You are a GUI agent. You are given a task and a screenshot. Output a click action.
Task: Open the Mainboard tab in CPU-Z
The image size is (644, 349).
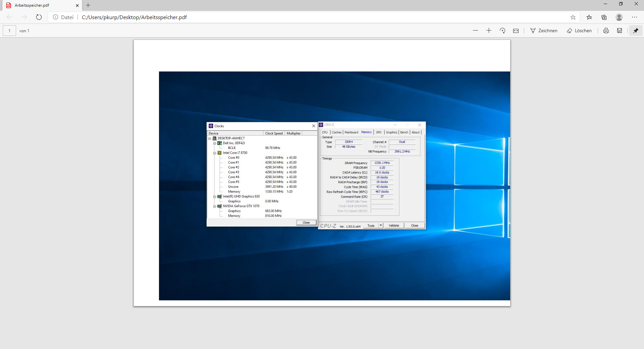(x=351, y=133)
